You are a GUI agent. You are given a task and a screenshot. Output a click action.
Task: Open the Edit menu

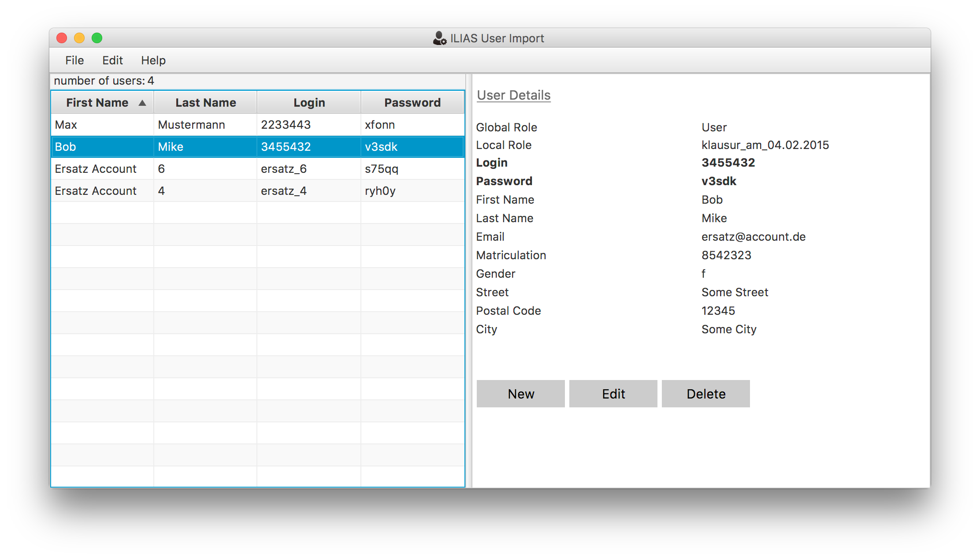coord(112,60)
